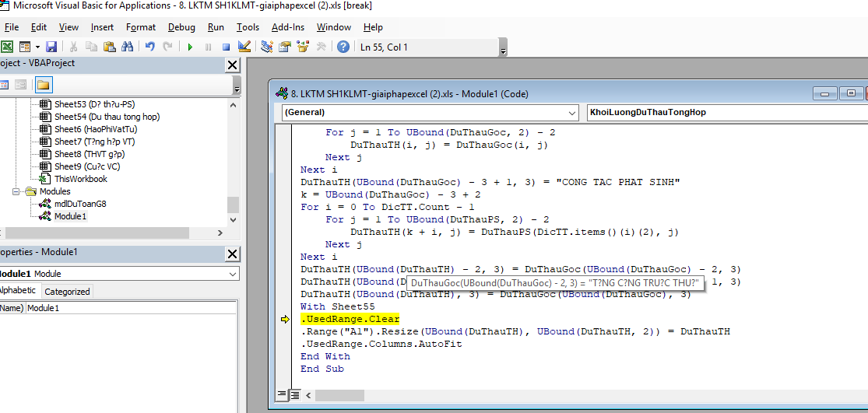Click code window horizontal scroll left arrow

308,395
